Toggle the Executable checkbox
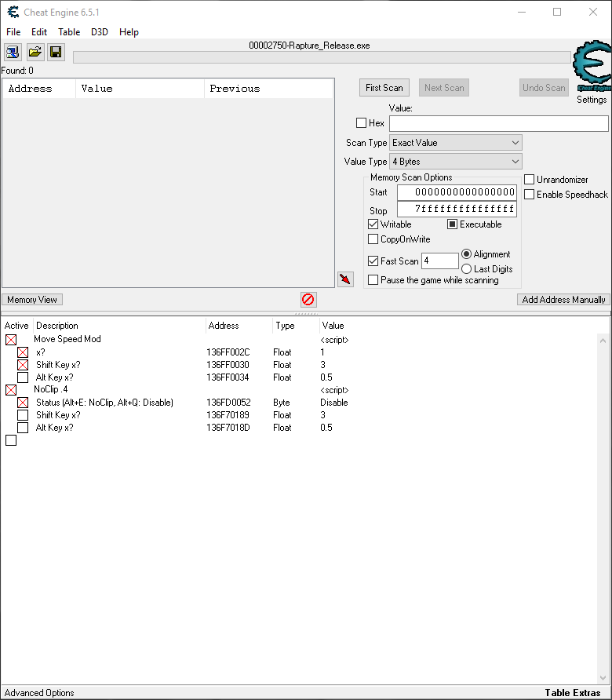This screenshot has height=700, width=612. click(452, 224)
